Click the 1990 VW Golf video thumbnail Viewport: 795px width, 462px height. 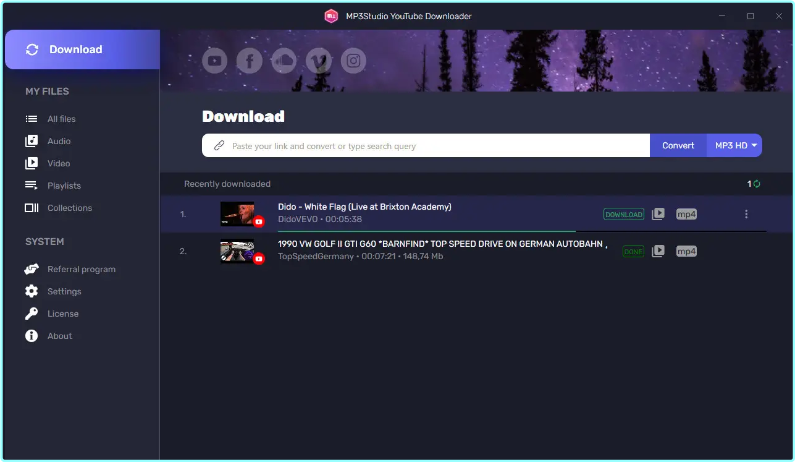(237, 251)
